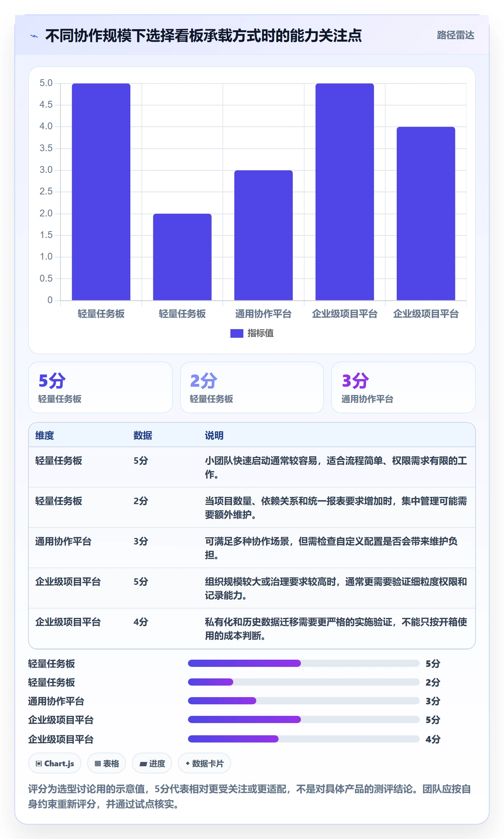The width and height of the screenshot is (504, 839).
Task: Click the 轻量任务板 chart bar reaching 2.0
Action: pos(182,257)
